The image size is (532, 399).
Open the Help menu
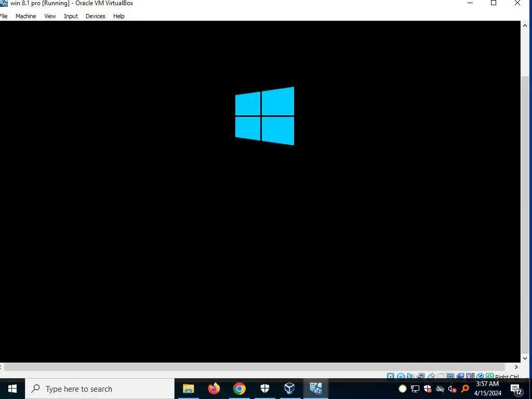119,16
